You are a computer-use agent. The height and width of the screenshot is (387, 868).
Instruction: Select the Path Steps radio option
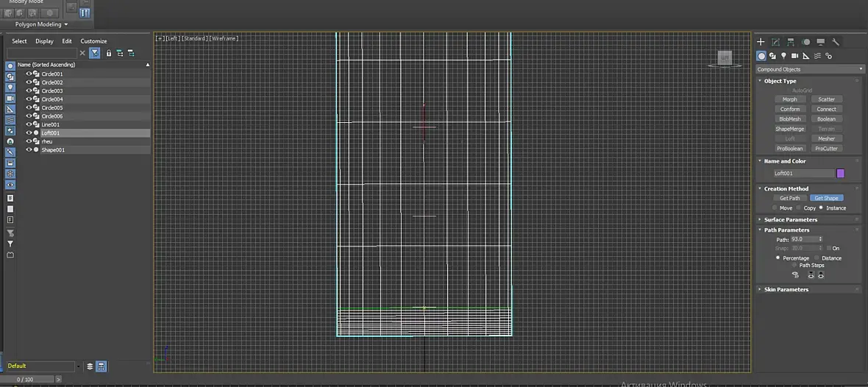tap(794, 265)
